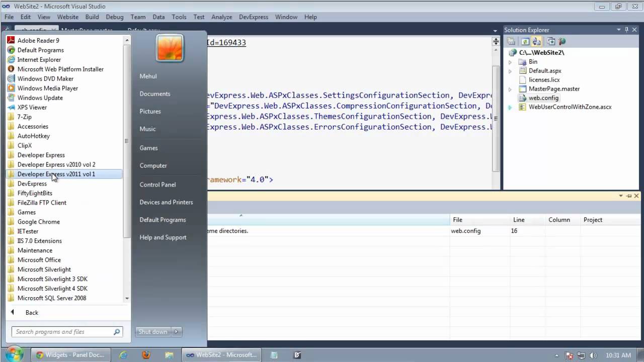
Task: Click the Shut down button
Action: (153, 332)
